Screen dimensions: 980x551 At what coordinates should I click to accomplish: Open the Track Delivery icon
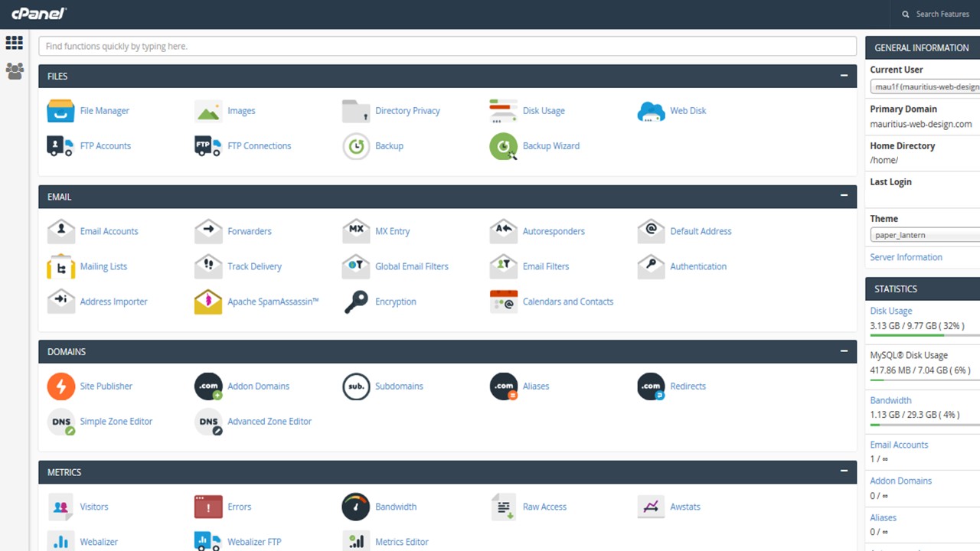(208, 266)
